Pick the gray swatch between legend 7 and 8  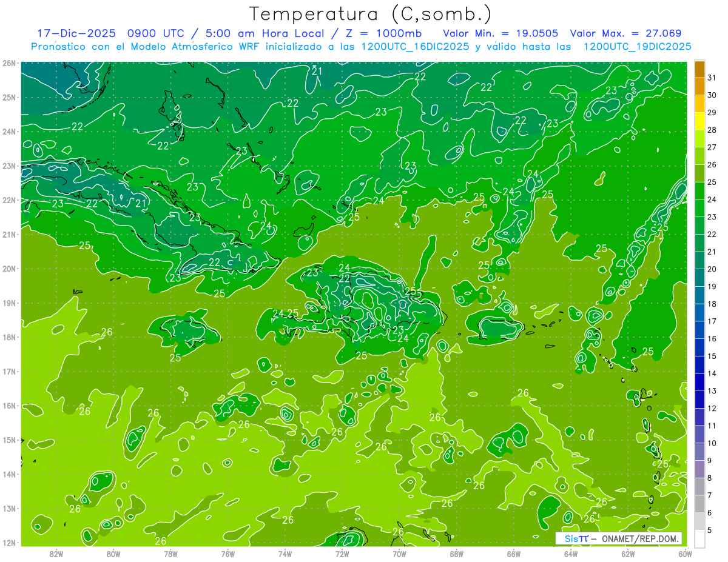(x=699, y=487)
